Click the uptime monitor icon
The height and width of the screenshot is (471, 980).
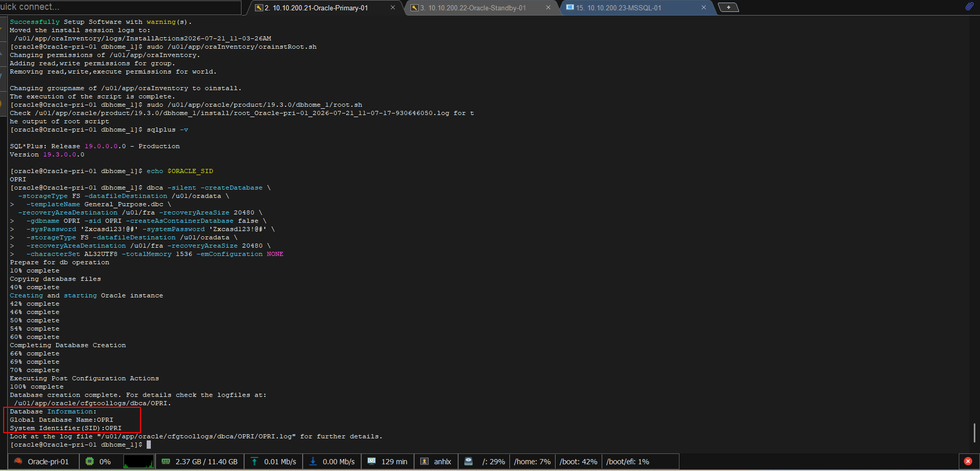(372, 461)
